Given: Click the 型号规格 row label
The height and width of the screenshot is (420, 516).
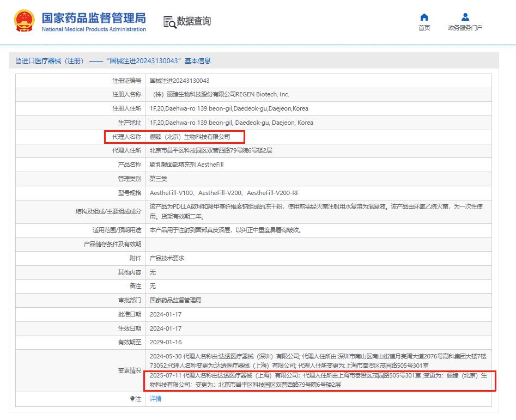Looking at the screenshot, I should tap(130, 193).
